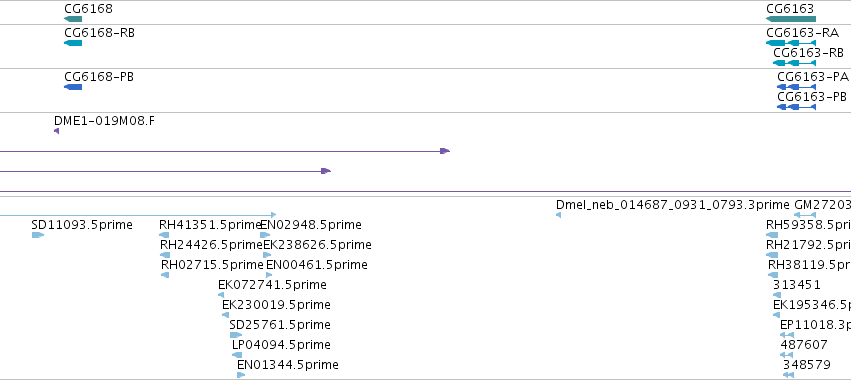Select the RH59358.5prime EST glyph
The height and width of the screenshot is (380, 851).
772,235
